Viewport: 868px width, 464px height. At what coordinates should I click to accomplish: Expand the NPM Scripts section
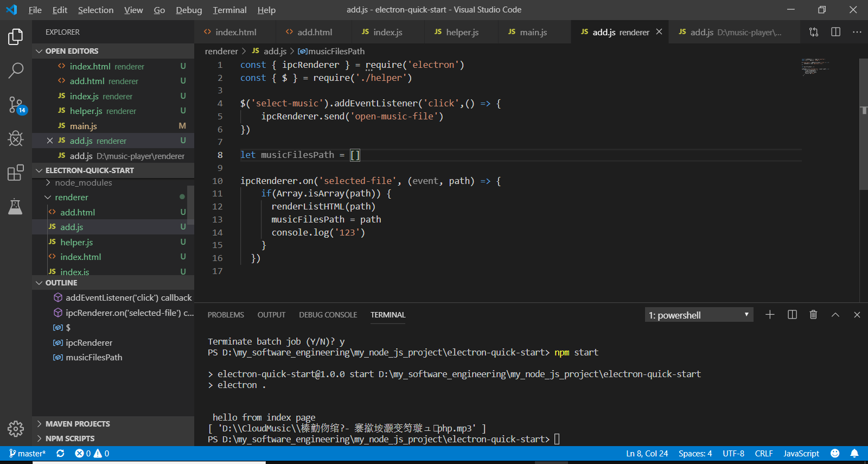pyautogui.click(x=113, y=438)
